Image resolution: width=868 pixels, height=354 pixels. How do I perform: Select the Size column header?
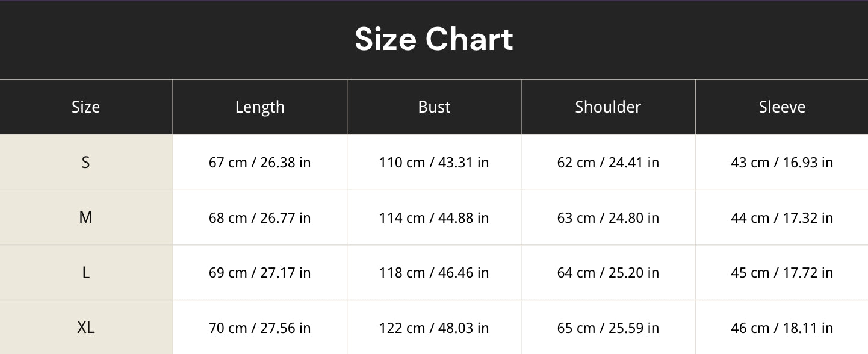[86, 107]
